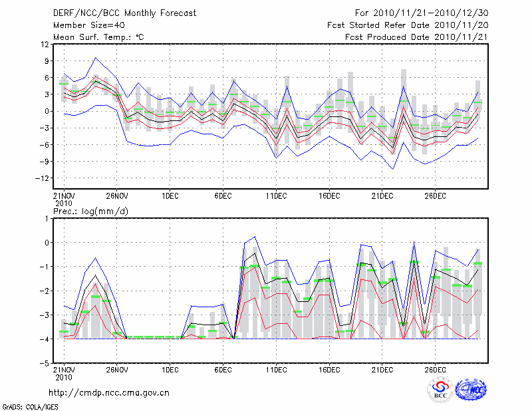Click 16DEC tick on precipitation chart axis
532x411 pixels.
329,369
